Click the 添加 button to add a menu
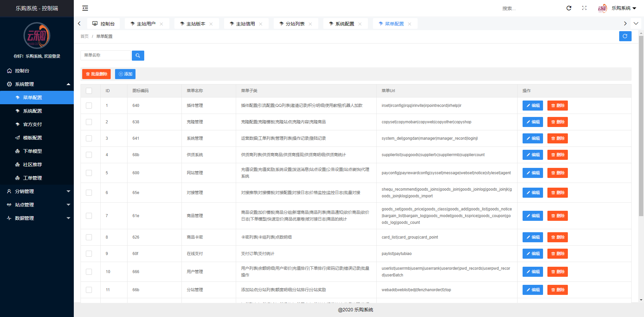 pyautogui.click(x=125, y=74)
